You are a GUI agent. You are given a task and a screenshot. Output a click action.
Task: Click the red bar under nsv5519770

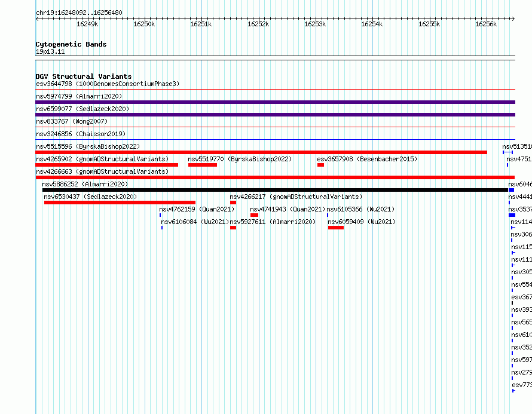coord(203,165)
